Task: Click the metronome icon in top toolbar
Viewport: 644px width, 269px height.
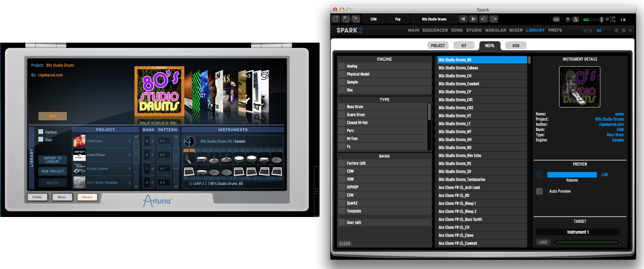Action: coord(575,19)
